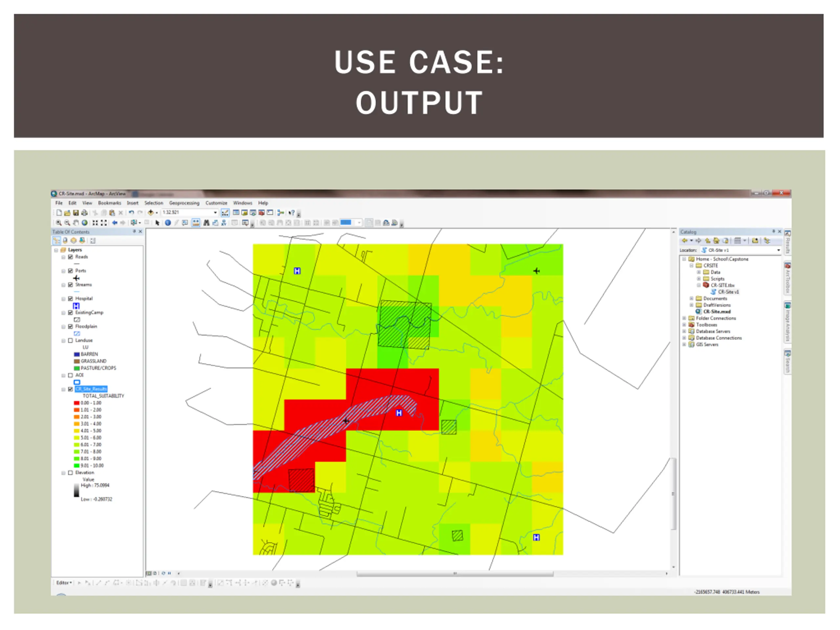
Task: Click the Add Data button
Action: [151, 213]
